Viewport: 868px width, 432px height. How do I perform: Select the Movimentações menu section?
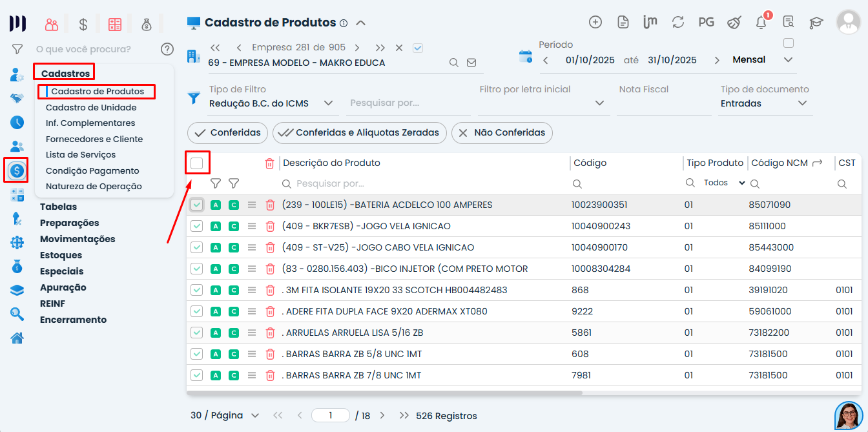[77, 239]
